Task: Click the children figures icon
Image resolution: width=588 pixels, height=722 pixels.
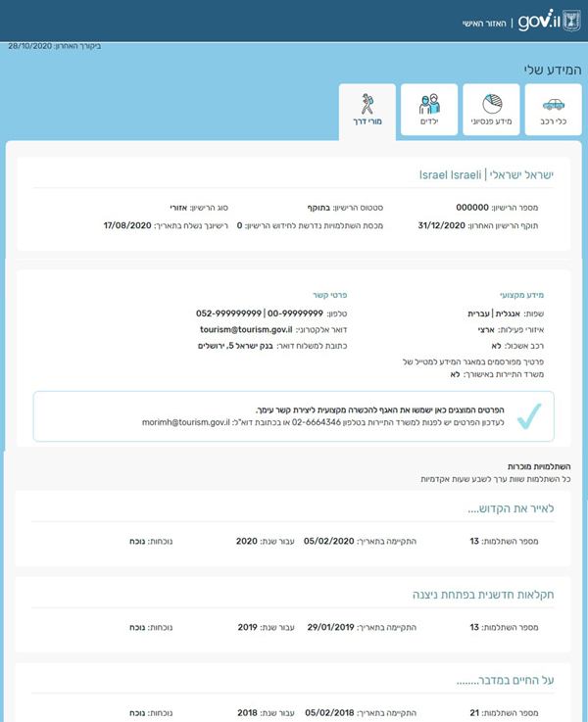Action: (x=429, y=103)
